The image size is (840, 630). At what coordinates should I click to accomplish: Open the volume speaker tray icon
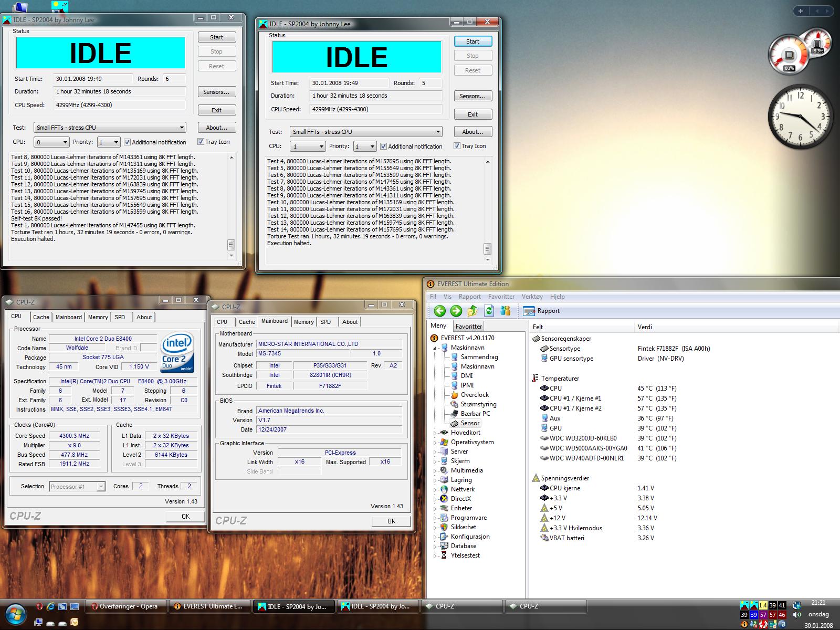pos(797,615)
